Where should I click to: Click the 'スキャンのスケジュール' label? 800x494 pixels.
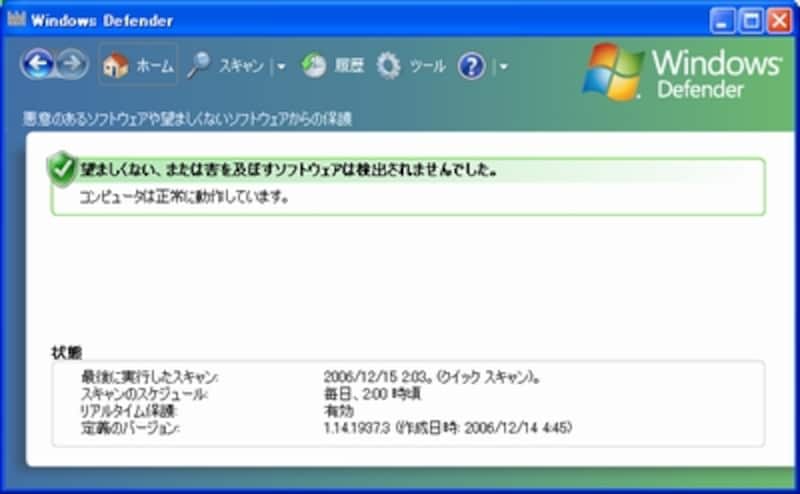pyautogui.click(x=144, y=394)
